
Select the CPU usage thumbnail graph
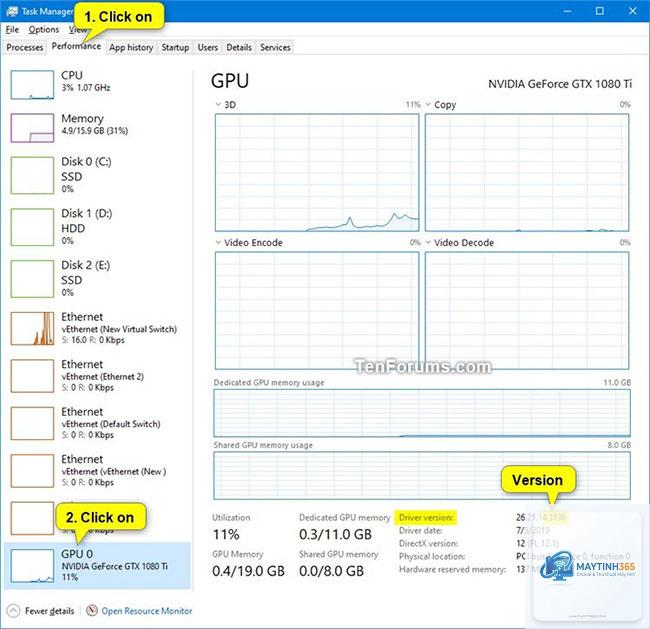32,85
